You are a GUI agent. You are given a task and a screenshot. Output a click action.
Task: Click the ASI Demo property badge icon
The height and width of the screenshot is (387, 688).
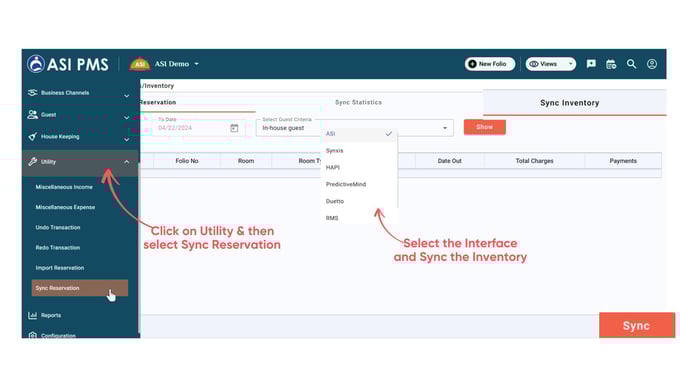tap(140, 64)
